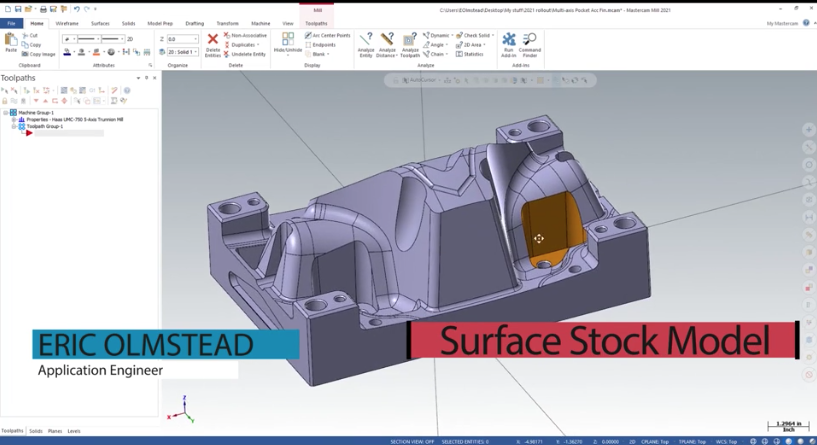Expand the Properties Haas UMC-750 node

14,119
